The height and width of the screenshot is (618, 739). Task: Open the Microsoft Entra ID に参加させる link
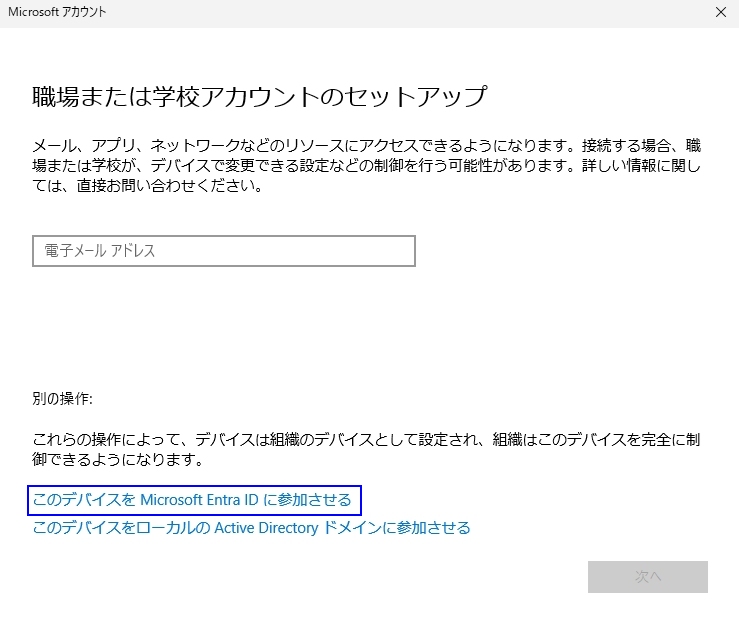192,499
